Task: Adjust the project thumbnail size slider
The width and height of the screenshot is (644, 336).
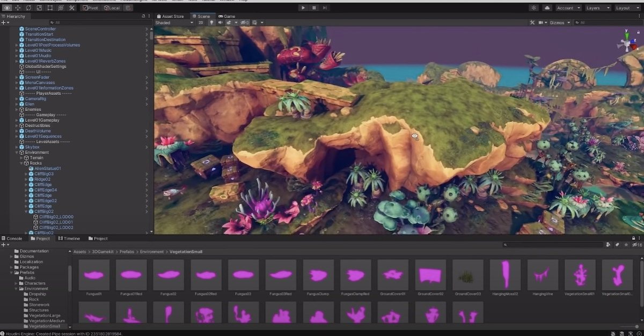Action: coord(636,326)
